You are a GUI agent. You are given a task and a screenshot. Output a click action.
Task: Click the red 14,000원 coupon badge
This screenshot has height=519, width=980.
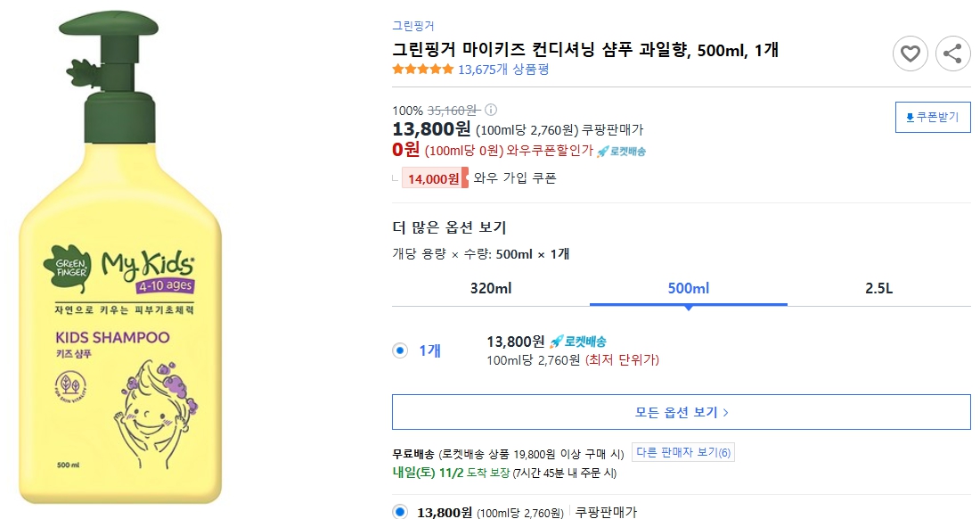tap(436, 176)
